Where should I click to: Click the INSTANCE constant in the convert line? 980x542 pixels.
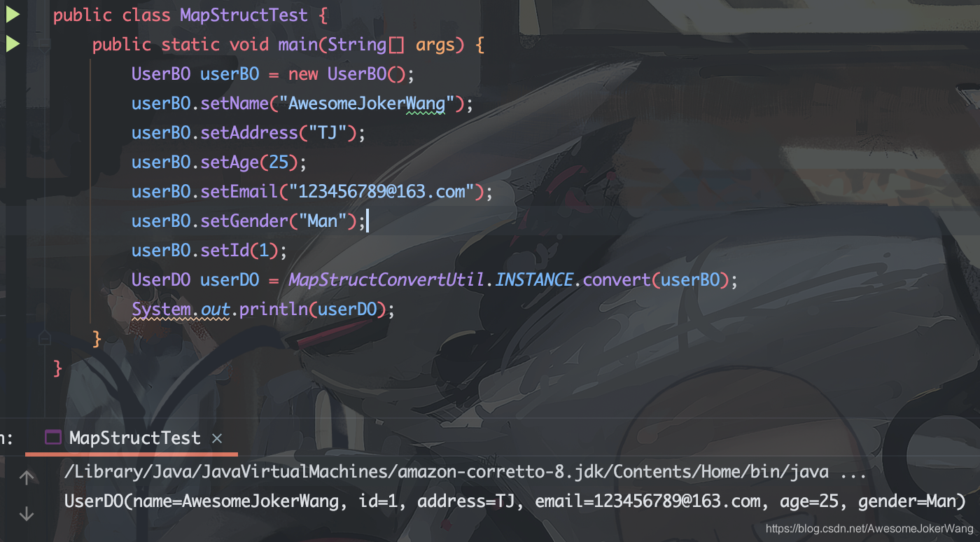click(534, 280)
